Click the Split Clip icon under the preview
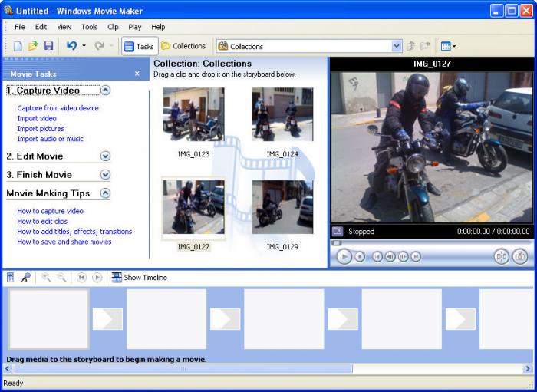The height and width of the screenshot is (392, 537). (501, 257)
